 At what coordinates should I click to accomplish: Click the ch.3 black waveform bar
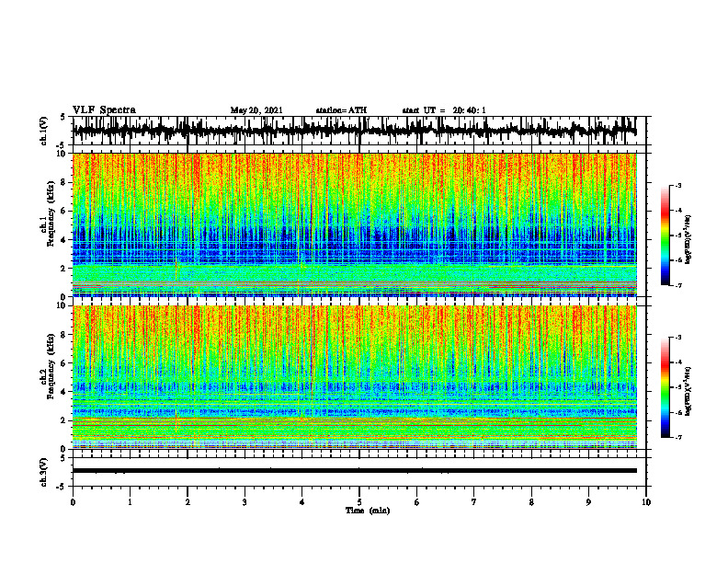(x=354, y=471)
